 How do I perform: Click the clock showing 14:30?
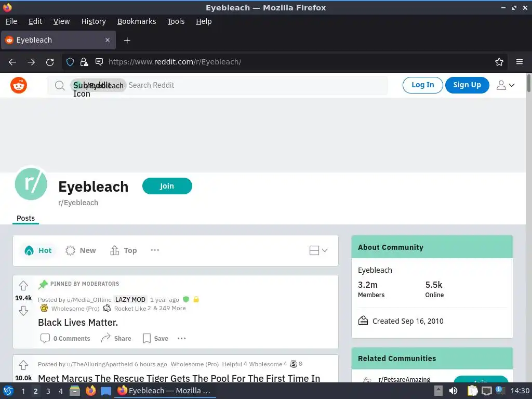(x=520, y=391)
